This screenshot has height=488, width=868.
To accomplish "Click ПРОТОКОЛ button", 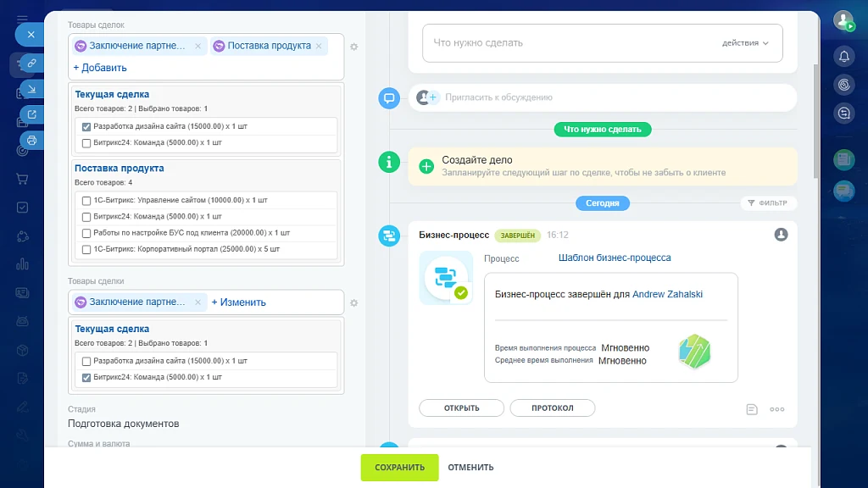I will click(x=553, y=408).
